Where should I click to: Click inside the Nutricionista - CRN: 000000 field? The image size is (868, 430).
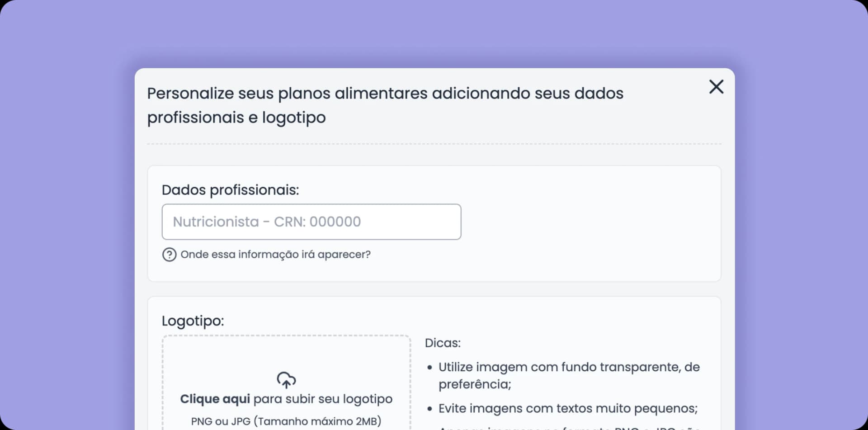(x=311, y=222)
